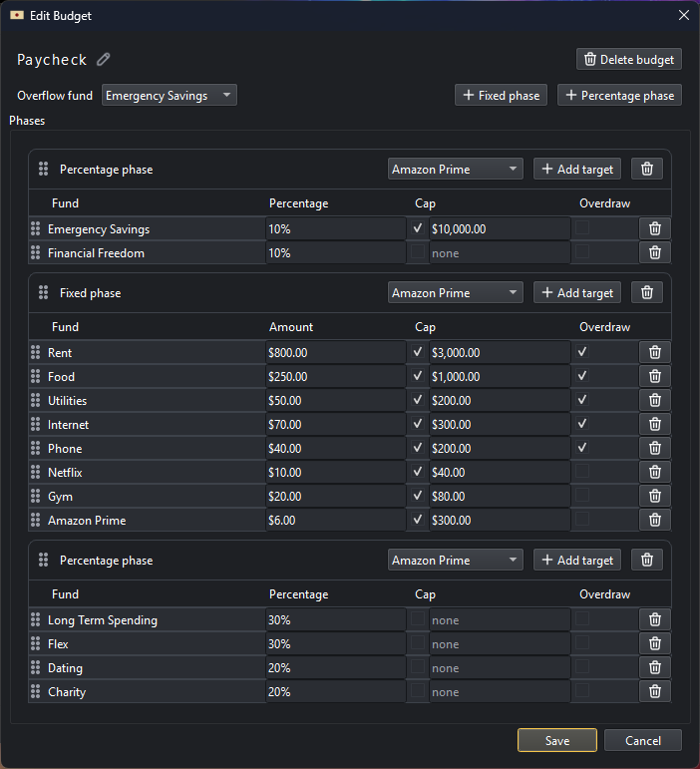Delete the Amazon Prime target row
Viewport: 700px width, 769px height.
click(x=654, y=521)
